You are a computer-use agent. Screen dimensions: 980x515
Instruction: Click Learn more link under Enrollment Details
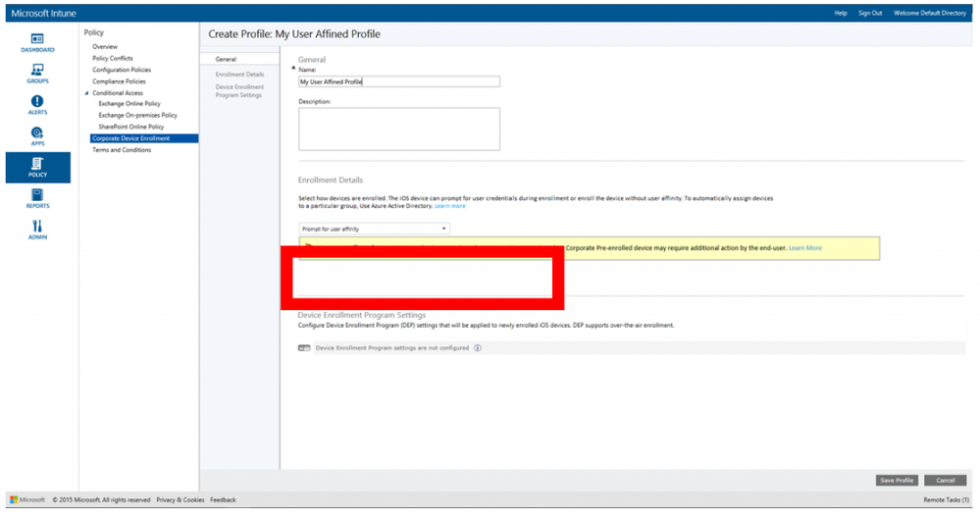coord(450,206)
